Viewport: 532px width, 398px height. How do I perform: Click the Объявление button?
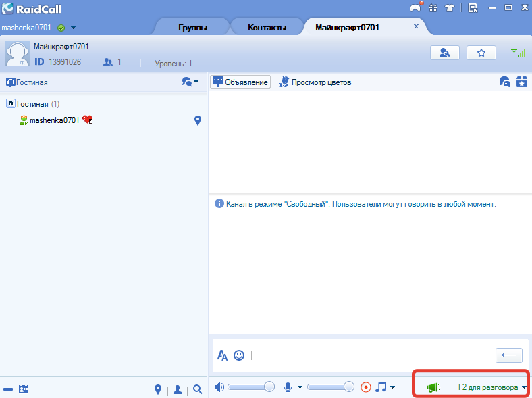[240, 82]
